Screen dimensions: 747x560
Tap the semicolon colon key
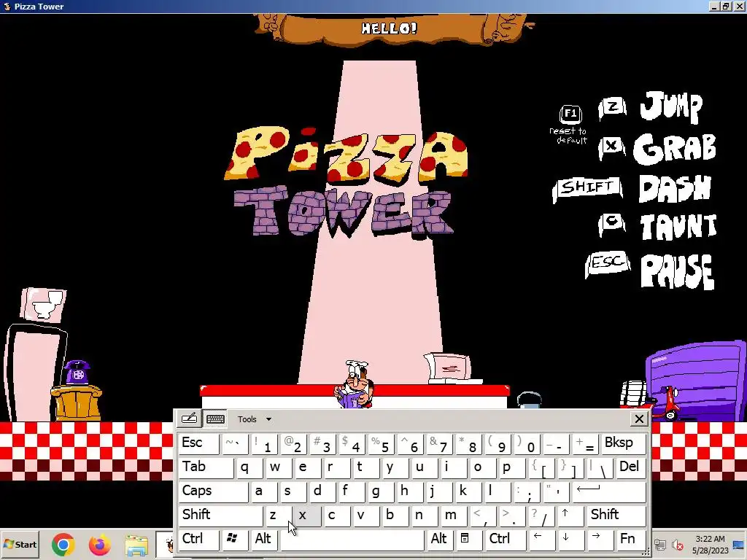coord(527,491)
